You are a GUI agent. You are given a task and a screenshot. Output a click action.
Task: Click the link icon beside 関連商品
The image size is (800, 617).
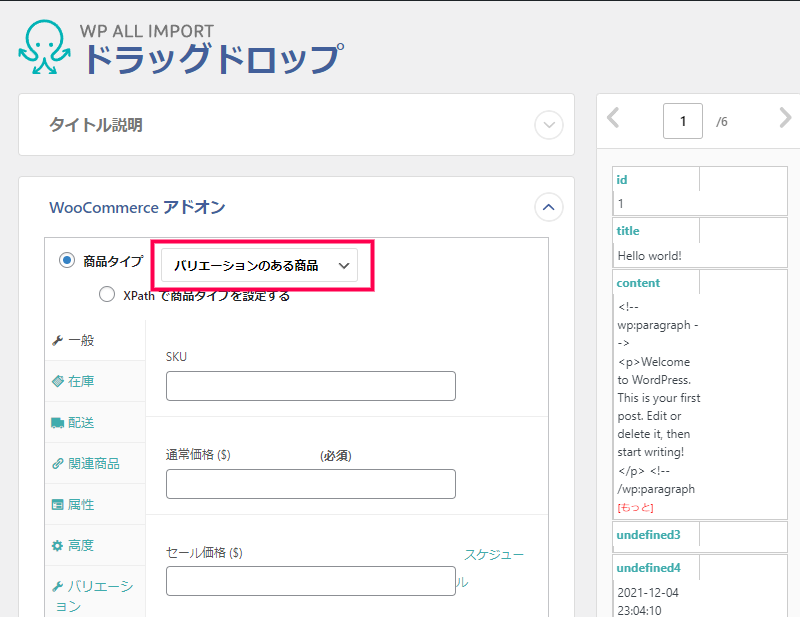point(58,463)
